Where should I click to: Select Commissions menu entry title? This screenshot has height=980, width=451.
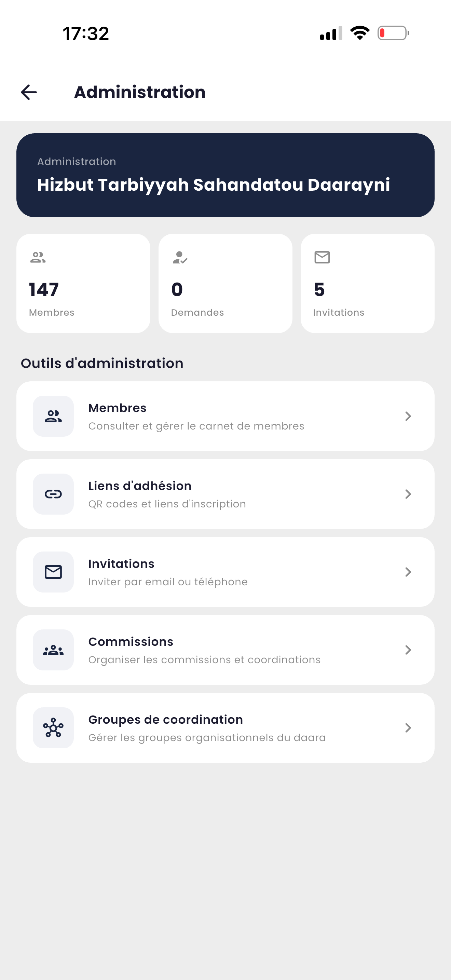[131, 642]
